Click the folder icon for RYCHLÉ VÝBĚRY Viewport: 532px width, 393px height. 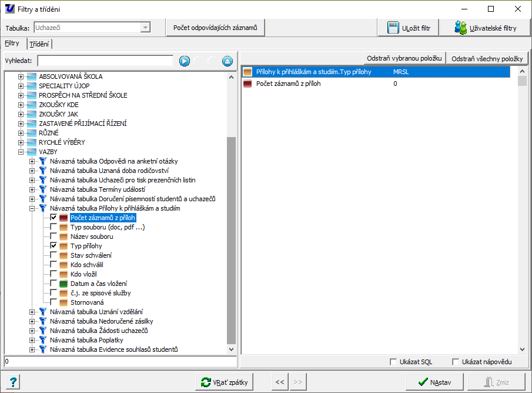tap(32, 142)
